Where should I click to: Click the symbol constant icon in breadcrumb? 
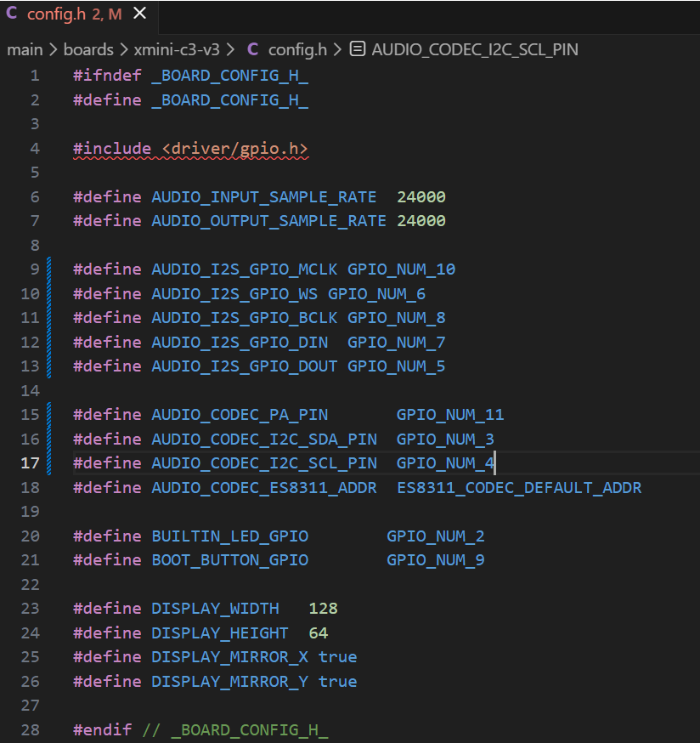(x=358, y=49)
